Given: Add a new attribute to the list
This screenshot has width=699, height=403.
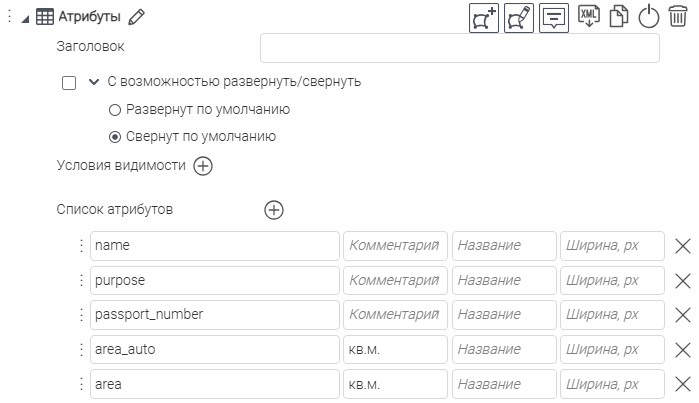Looking at the screenshot, I should coord(274,210).
